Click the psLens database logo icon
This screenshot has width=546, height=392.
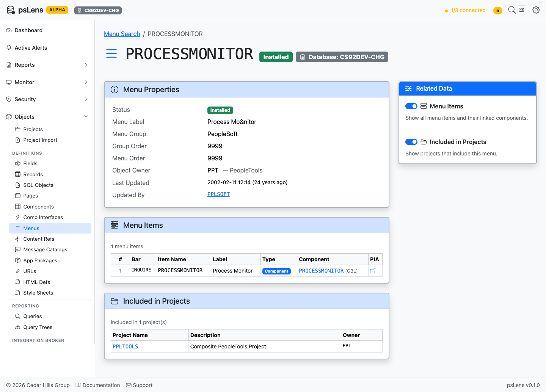click(x=11, y=10)
